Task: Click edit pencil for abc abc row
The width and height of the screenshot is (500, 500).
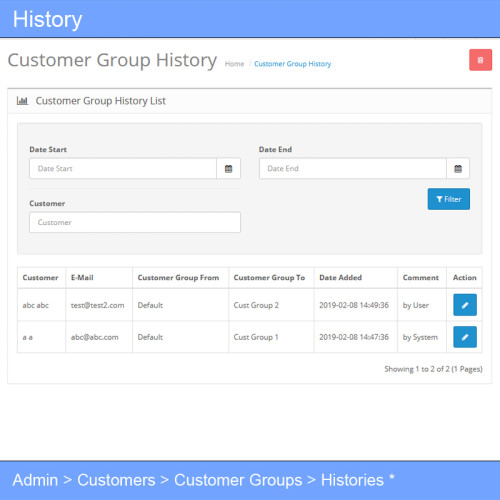Action: coord(465,305)
